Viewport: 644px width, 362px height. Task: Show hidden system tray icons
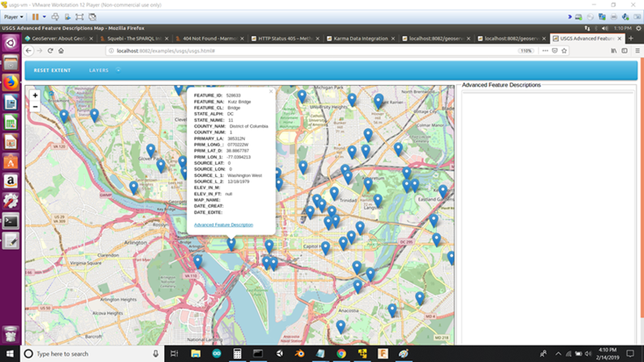[x=558, y=353]
